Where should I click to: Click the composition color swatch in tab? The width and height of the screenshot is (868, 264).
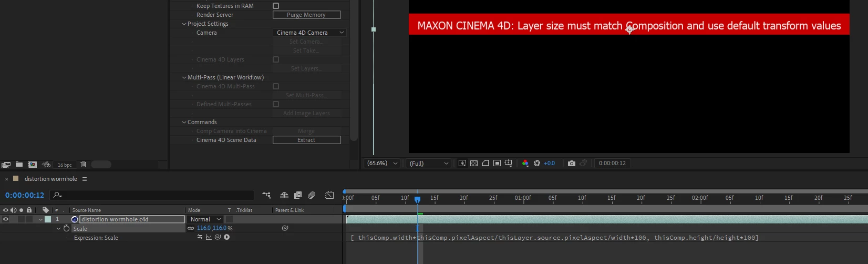pyautogui.click(x=16, y=179)
